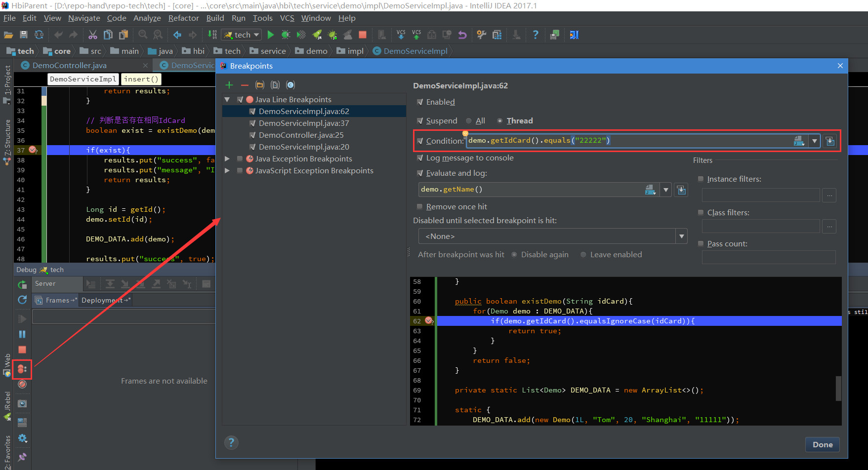The width and height of the screenshot is (868, 470).
Task: Remove selected breakpoint with minus icon
Action: [245, 85]
